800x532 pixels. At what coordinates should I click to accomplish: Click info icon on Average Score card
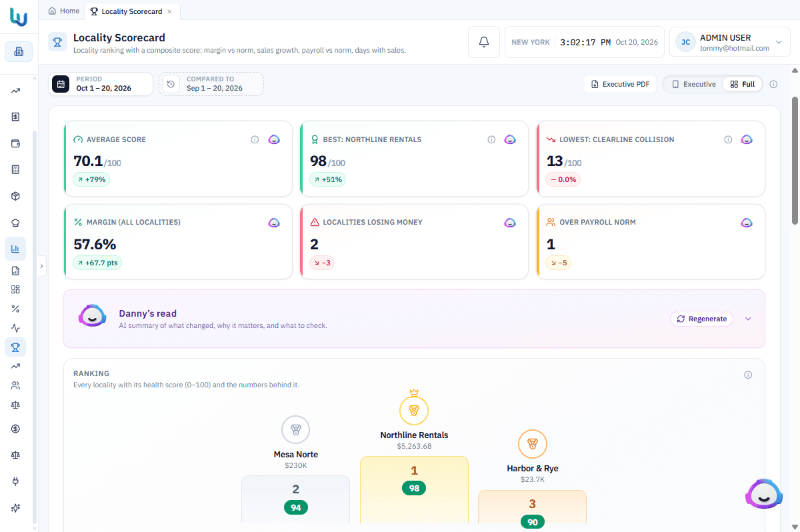[x=255, y=139]
